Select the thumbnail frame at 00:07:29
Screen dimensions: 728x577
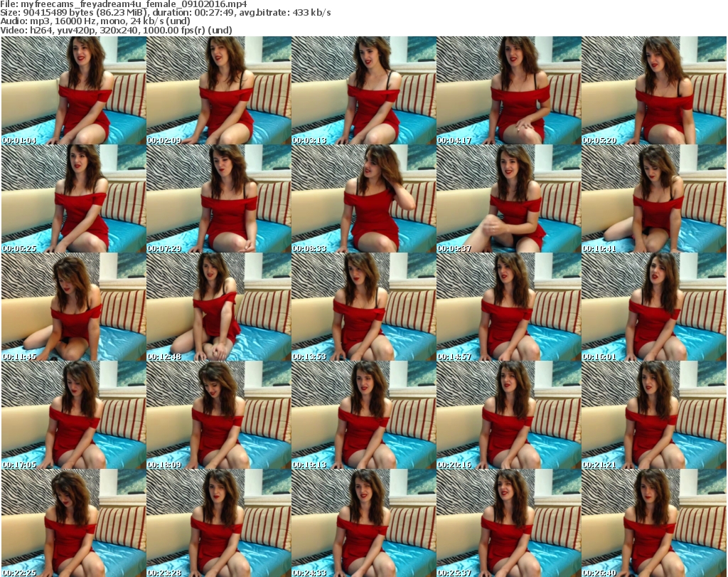click(219, 198)
